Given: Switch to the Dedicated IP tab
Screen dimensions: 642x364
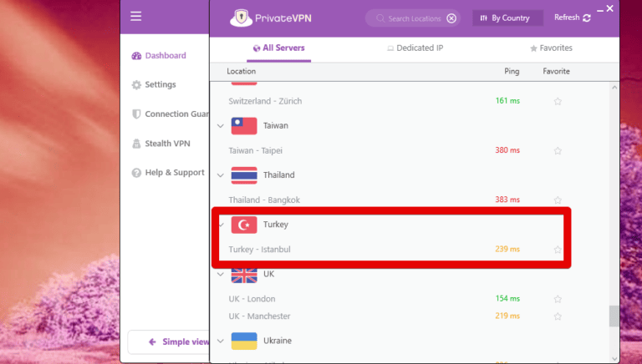Looking at the screenshot, I should pos(415,48).
